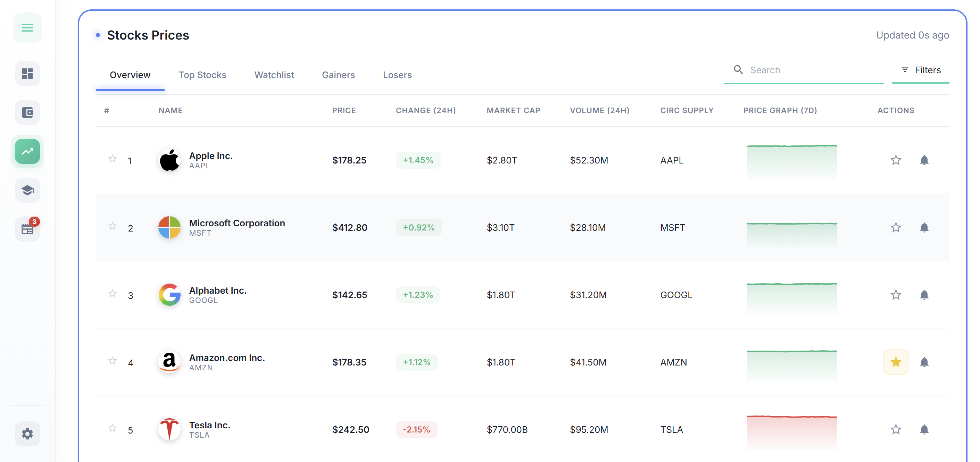
Task: Switch to the Top Stocks tab
Action: pyautogui.click(x=202, y=75)
